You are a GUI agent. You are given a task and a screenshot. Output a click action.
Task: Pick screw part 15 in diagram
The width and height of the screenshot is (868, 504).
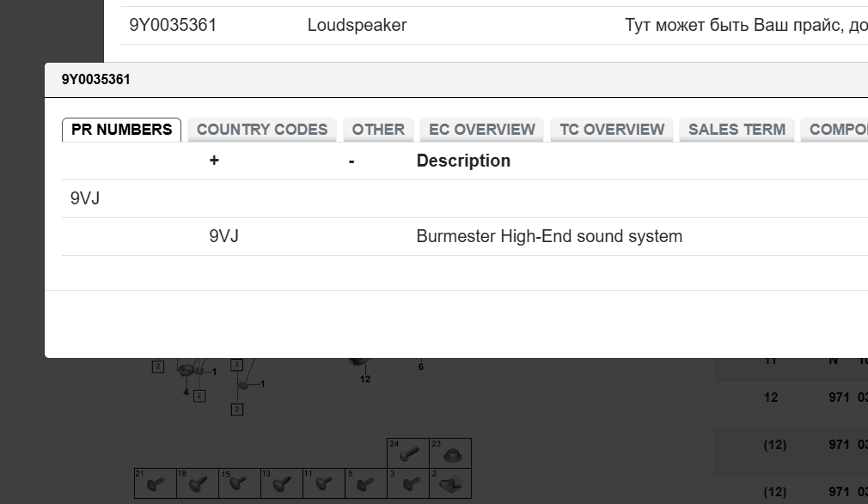point(240,483)
